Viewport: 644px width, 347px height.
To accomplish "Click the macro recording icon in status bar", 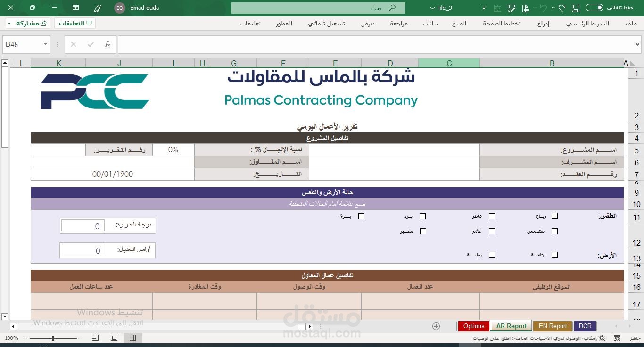I will 616,338.
